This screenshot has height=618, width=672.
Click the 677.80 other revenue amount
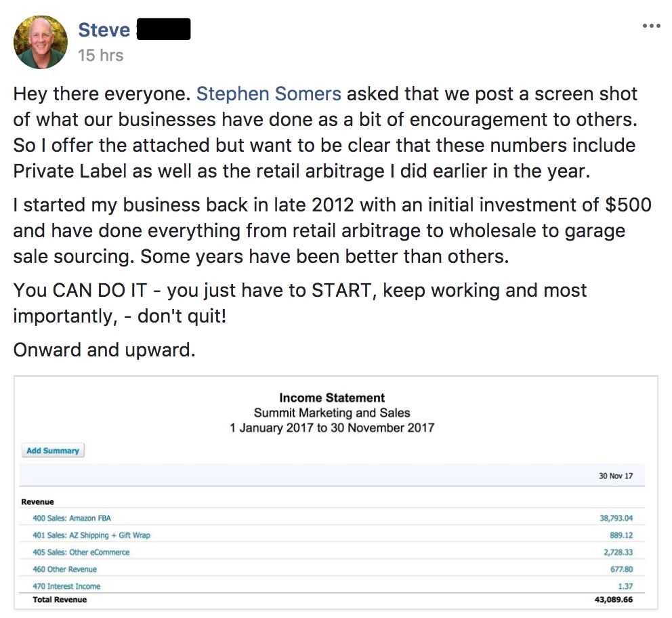pos(622,569)
